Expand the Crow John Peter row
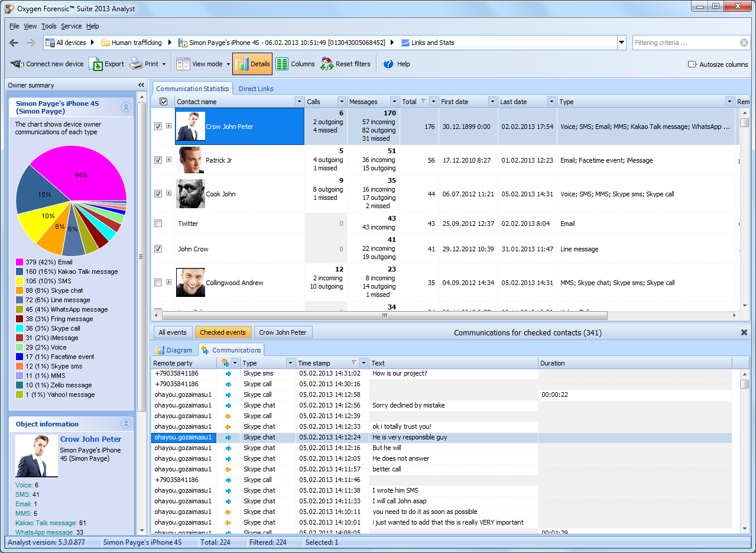 coord(169,126)
